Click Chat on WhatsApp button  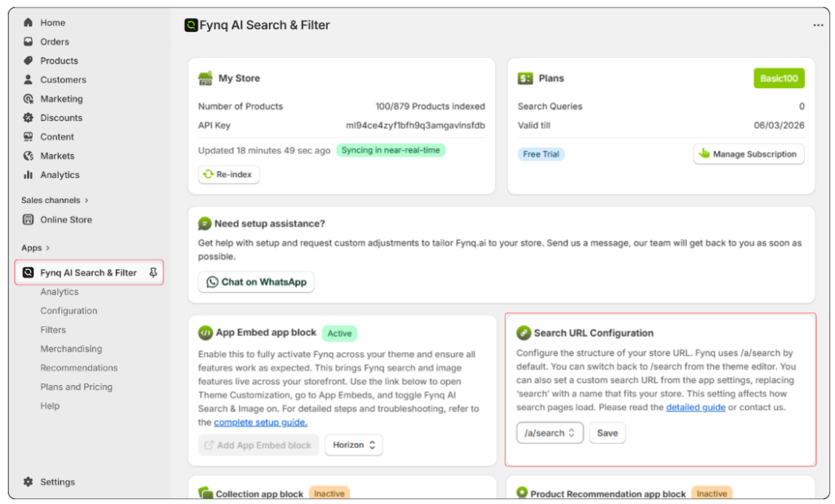click(x=256, y=282)
